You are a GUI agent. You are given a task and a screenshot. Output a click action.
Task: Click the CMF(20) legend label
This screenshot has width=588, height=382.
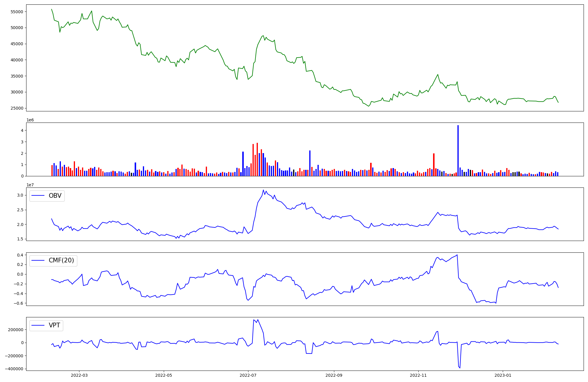pyautogui.click(x=61, y=261)
